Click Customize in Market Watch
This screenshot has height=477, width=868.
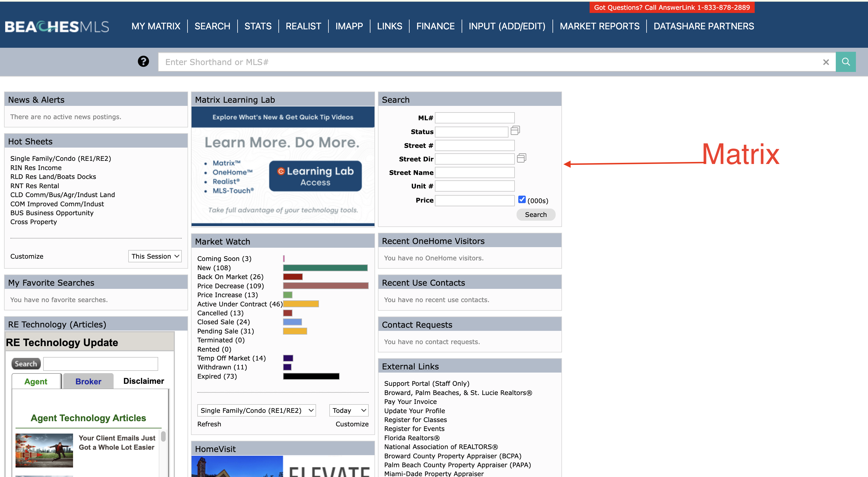[352, 424]
